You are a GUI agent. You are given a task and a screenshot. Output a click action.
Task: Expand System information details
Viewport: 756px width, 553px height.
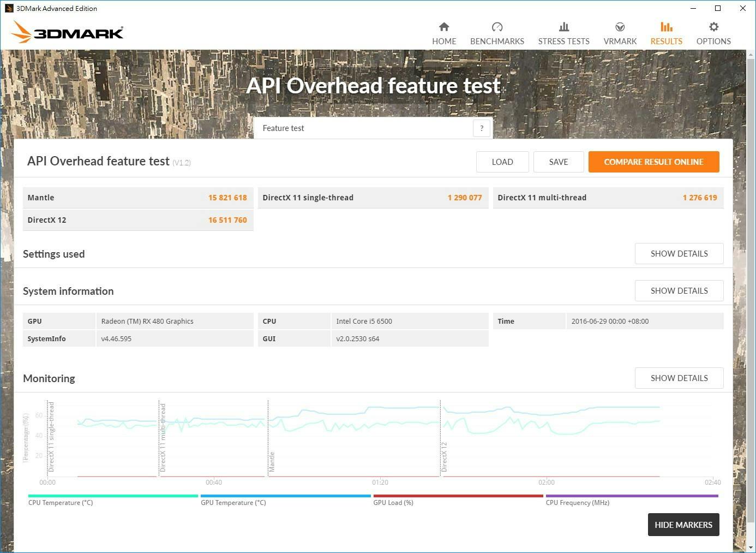(679, 291)
